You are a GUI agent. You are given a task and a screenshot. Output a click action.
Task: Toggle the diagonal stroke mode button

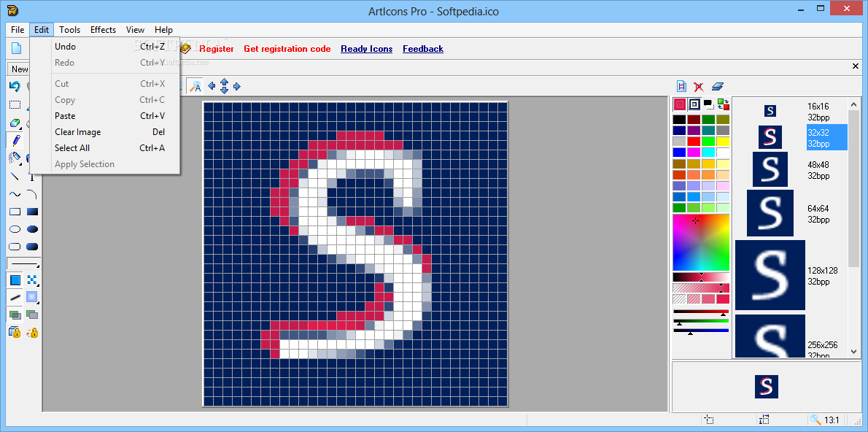pos(15,298)
